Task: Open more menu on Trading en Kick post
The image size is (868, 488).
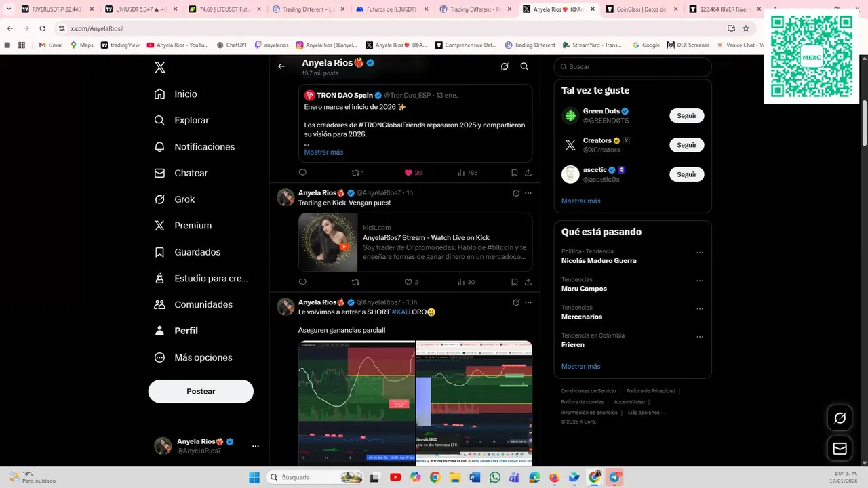Action: click(x=528, y=193)
